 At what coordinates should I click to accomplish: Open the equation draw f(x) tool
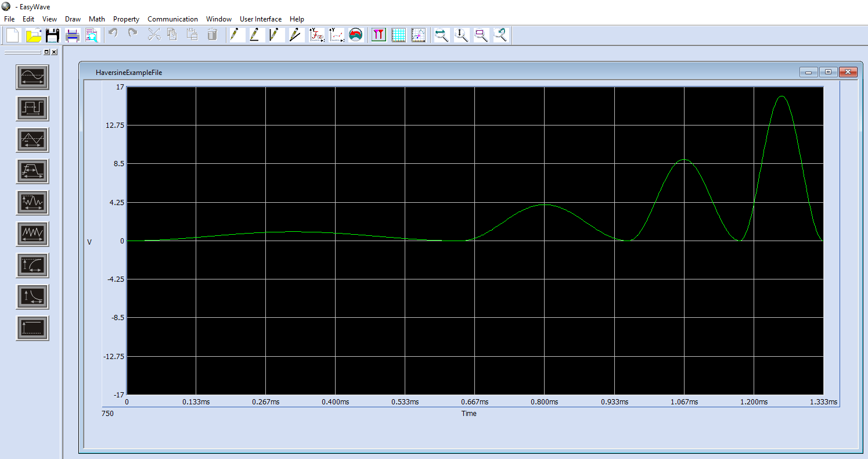[317, 35]
